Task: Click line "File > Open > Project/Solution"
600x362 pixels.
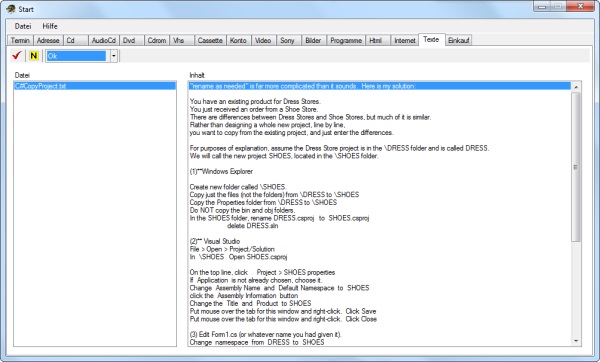Action: (232, 249)
